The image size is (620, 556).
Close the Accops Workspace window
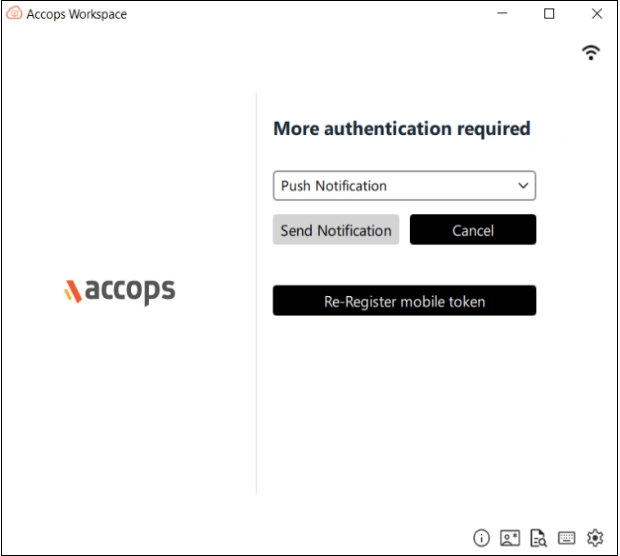click(597, 13)
